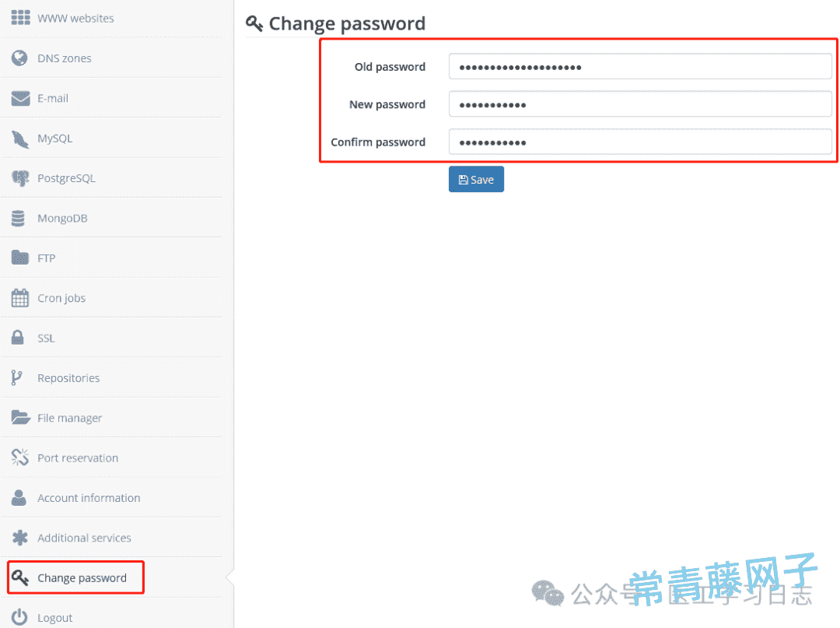Click the DNS zones globe icon
The image size is (840, 628).
coord(19,58)
